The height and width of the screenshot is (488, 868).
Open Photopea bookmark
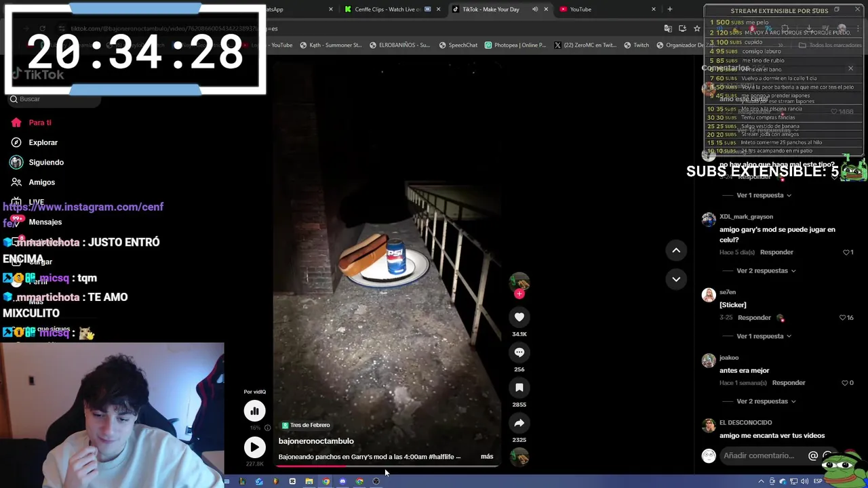(515, 45)
